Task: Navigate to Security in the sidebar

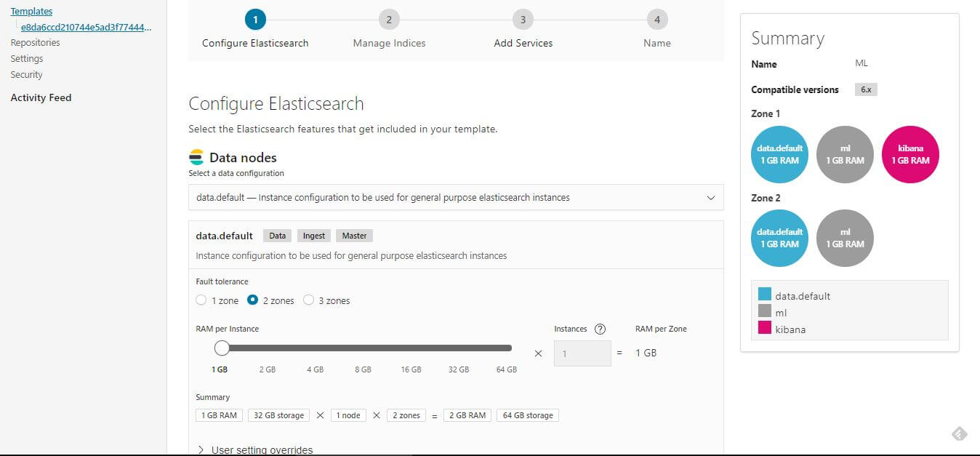Action: pos(26,74)
